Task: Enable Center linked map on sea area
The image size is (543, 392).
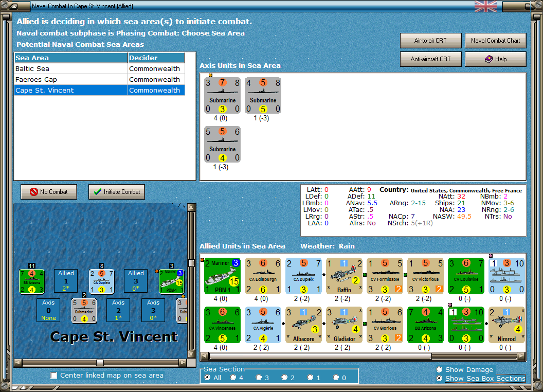Action: point(53,376)
